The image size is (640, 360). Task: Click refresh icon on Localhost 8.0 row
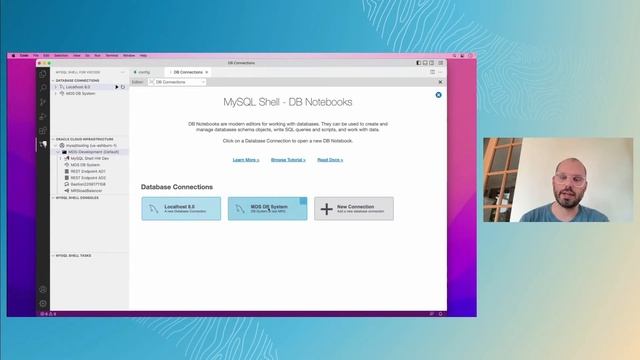click(123, 87)
